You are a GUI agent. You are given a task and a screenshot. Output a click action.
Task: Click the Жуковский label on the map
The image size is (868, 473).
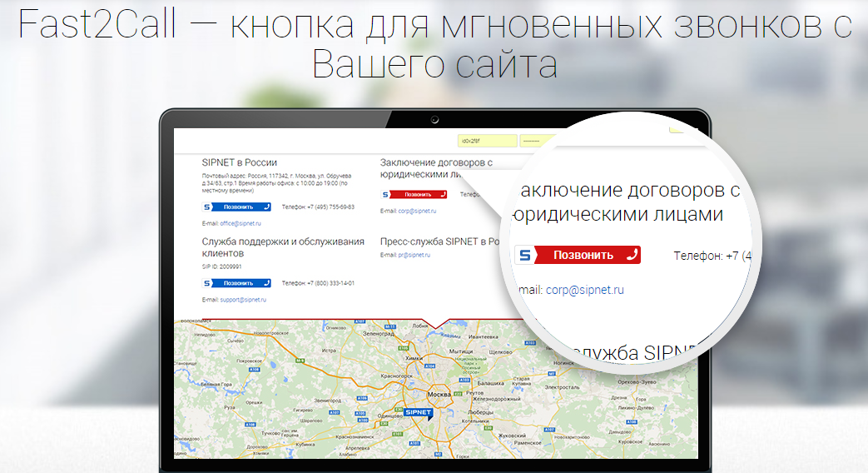[512, 436]
